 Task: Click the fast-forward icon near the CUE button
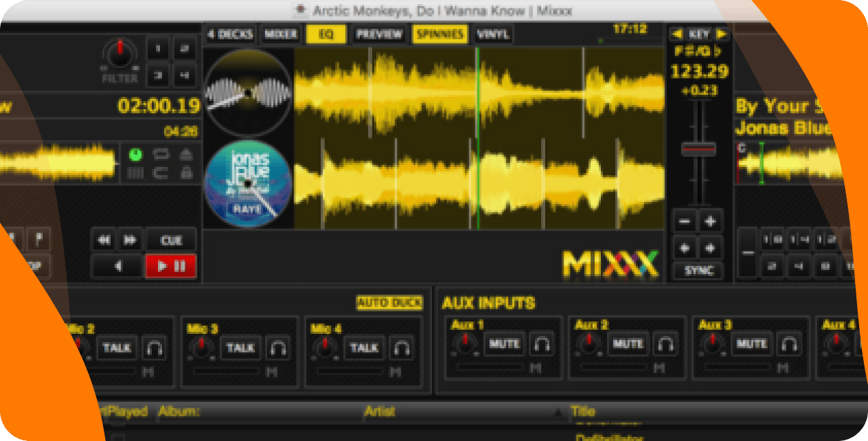[x=130, y=239]
